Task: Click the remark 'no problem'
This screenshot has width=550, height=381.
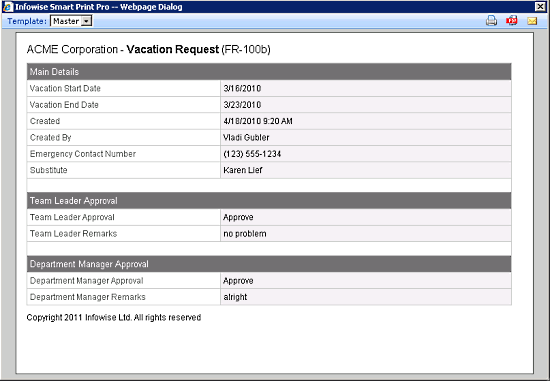Action: [x=245, y=234]
